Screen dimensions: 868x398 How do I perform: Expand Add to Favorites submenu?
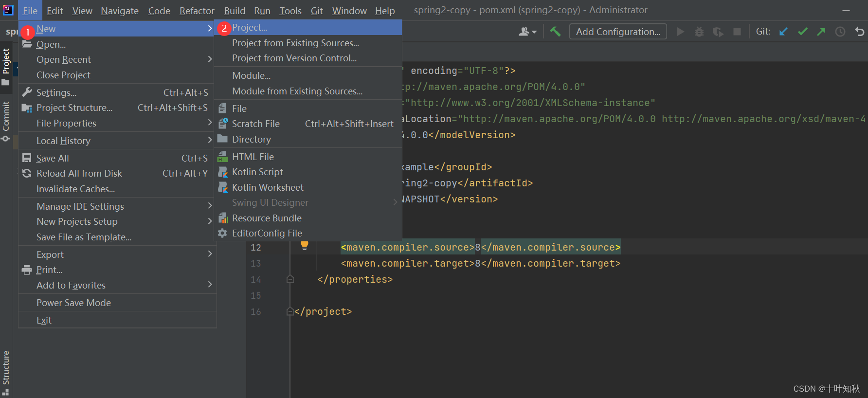click(x=117, y=285)
